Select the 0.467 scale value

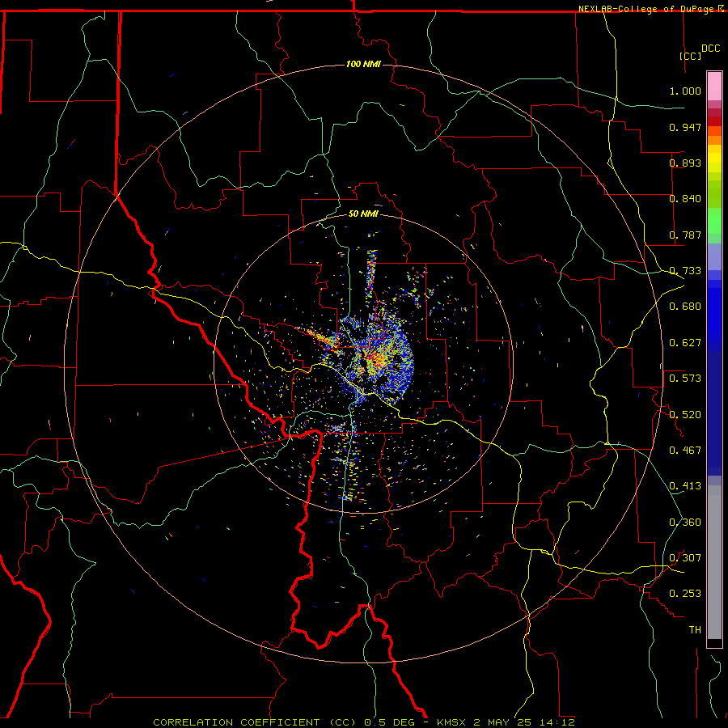[685, 451]
